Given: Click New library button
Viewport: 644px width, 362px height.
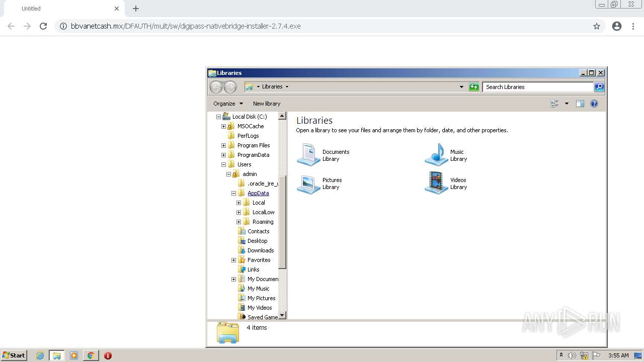Looking at the screenshot, I should click(x=267, y=104).
